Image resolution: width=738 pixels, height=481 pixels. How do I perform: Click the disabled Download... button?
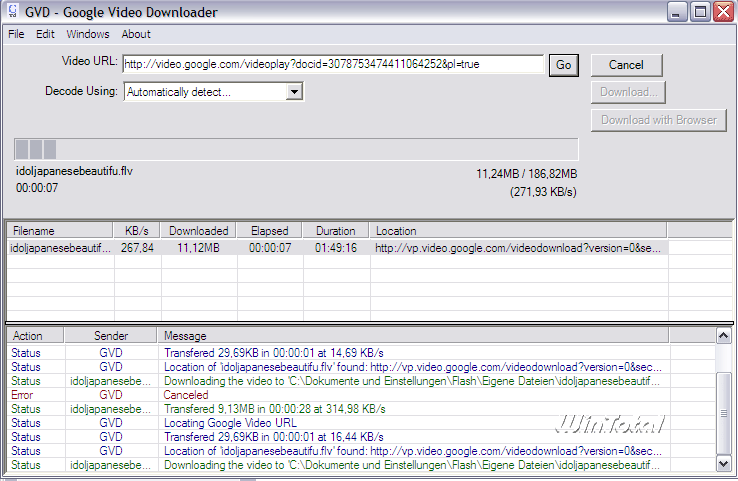[628, 92]
